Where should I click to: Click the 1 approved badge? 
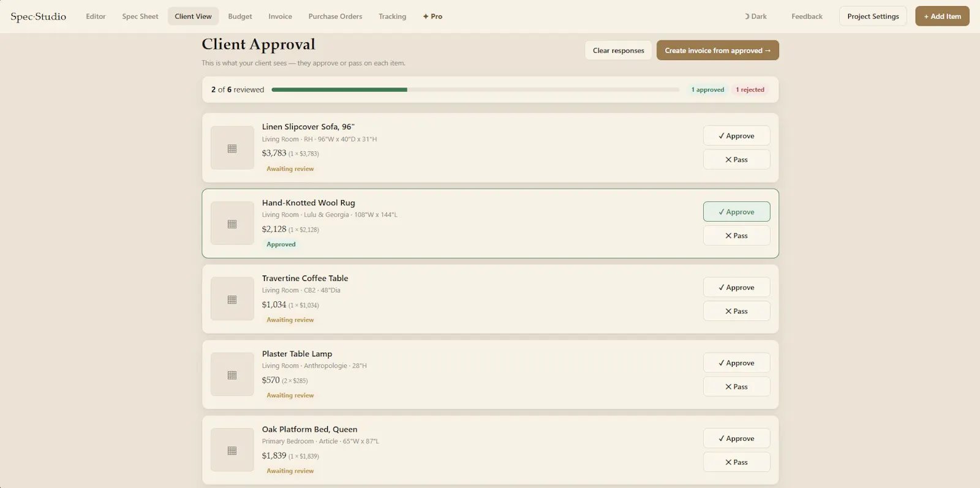(x=707, y=89)
